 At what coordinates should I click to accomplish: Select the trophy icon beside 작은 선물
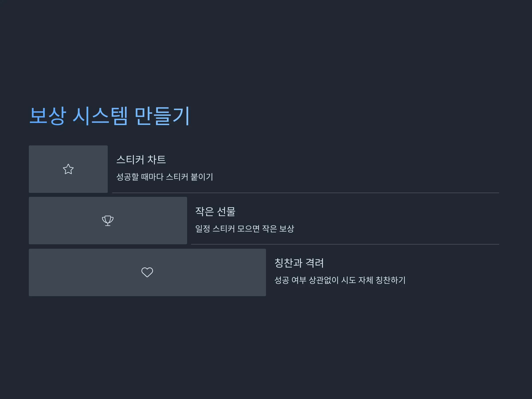point(108,221)
